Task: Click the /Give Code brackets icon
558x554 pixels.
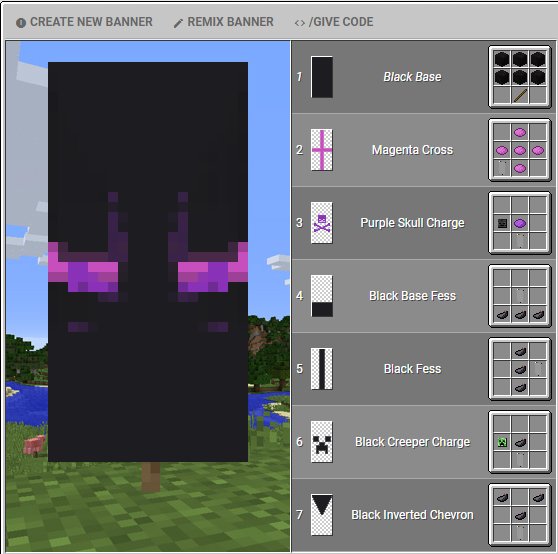Action: coord(300,23)
